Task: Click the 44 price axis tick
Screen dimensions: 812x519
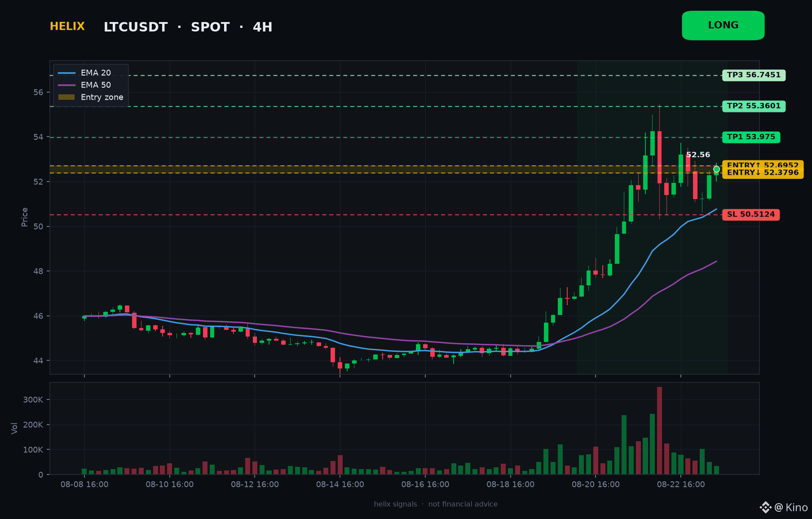Action: (38, 361)
